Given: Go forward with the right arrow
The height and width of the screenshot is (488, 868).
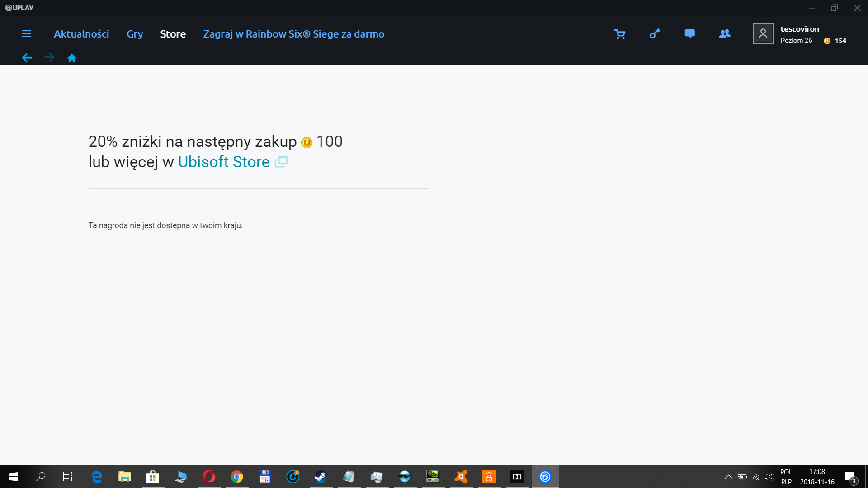Looking at the screenshot, I should coord(49,57).
